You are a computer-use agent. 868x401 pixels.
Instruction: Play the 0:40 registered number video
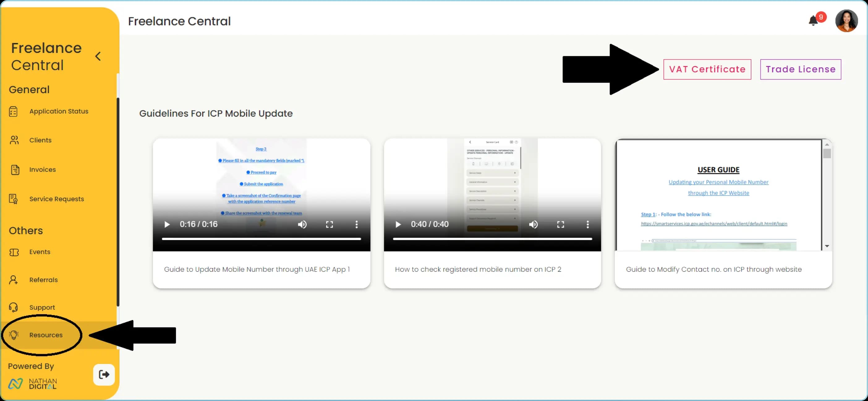point(398,225)
